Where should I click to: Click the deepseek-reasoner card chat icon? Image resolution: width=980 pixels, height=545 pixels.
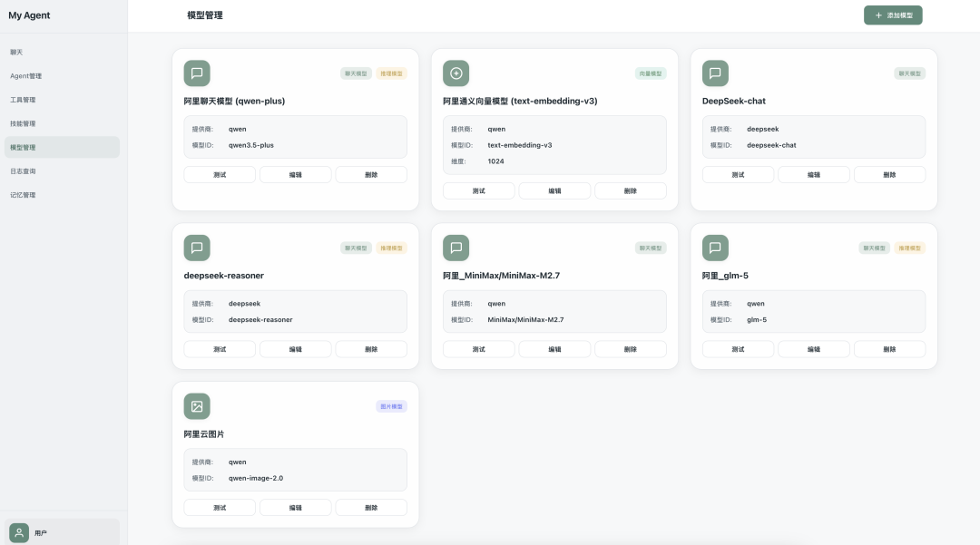(197, 248)
